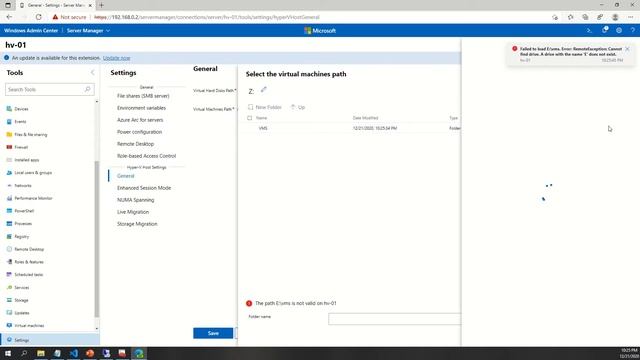This screenshot has height=360, width=640.
Task: Open Virtual machines tool
Action: pyautogui.click(x=29, y=326)
